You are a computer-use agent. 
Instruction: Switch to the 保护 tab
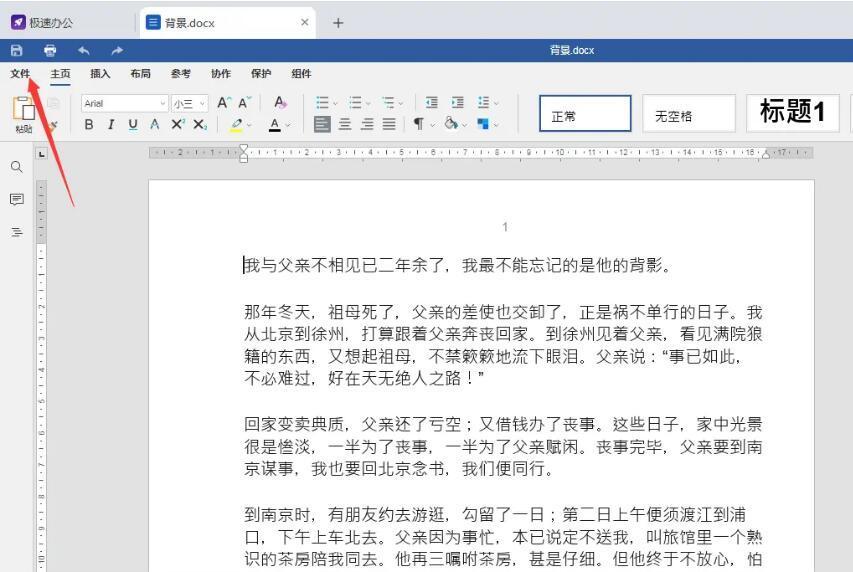pyautogui.click(x=261, y=73)
